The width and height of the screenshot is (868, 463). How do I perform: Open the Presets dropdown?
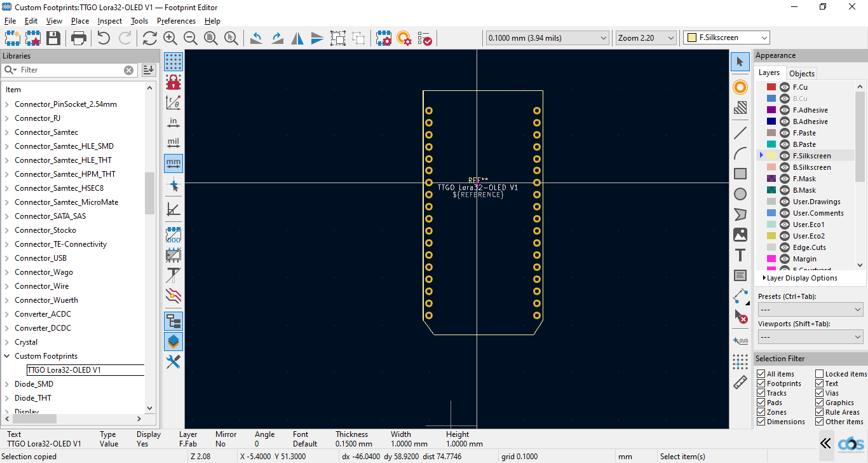point(810,310)
